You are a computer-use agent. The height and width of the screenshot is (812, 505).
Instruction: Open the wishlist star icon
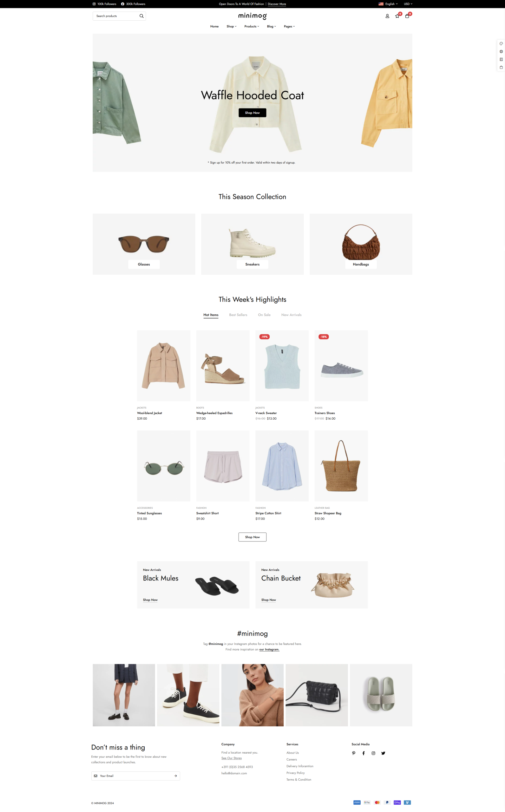coord(397,16)
